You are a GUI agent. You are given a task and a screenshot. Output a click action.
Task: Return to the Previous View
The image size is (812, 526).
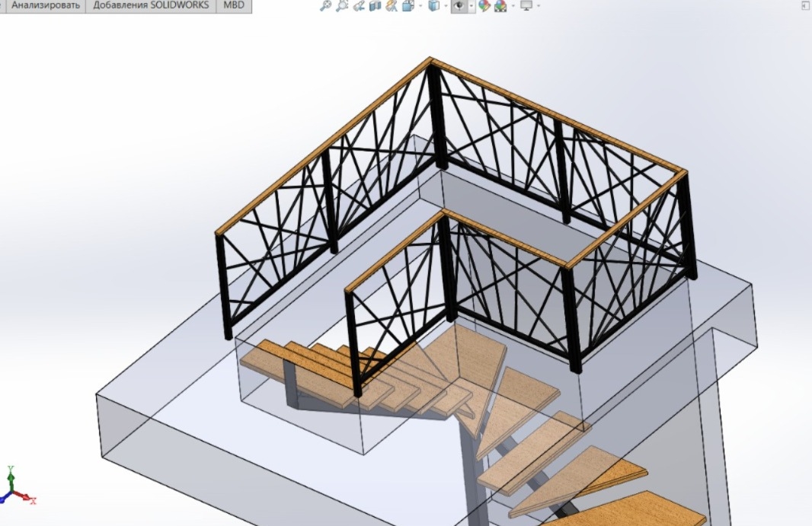point(359,6)
